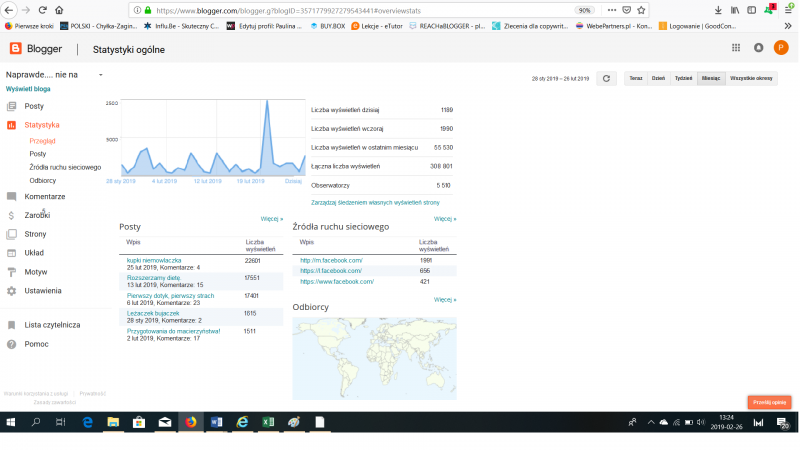Click the Komentarze sidebar icon
800x450 pixels.
(x=11, y=196)
